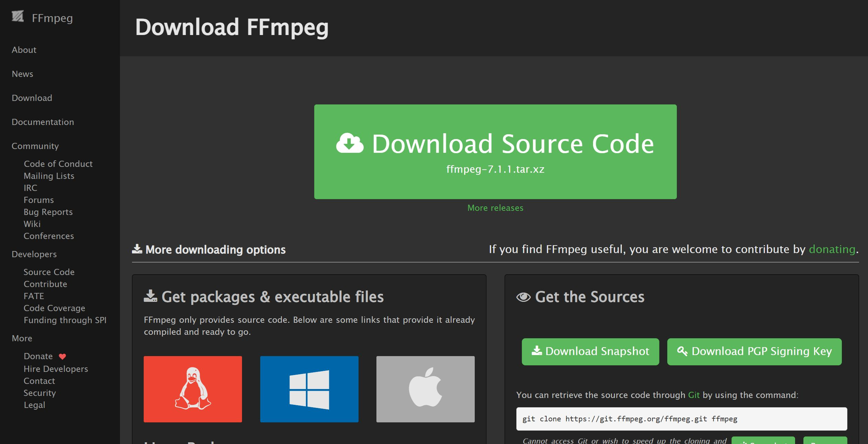Open the About sidebar item
The image size is (868, 444).
pos(24,50)
